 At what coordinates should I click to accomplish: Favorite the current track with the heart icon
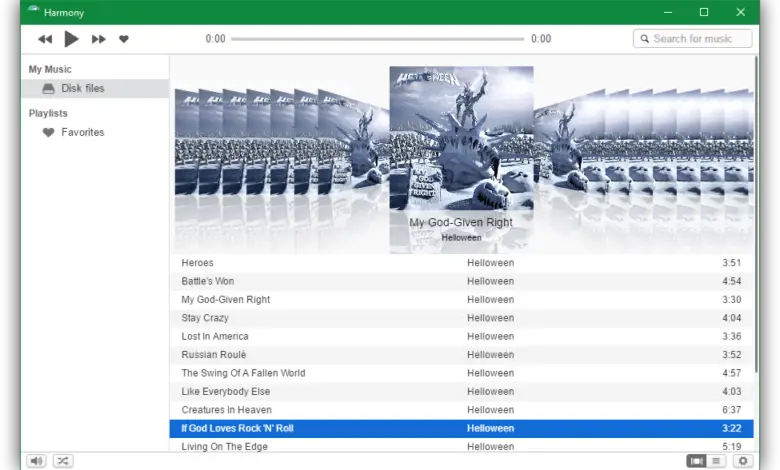tap(124, 39)
